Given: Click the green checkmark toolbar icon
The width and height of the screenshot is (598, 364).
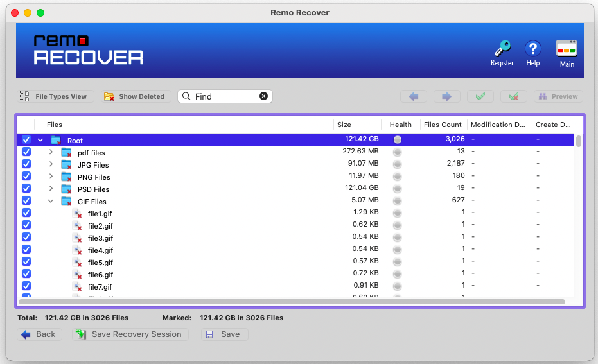Looking at the screenshot, I should (480, 96).
